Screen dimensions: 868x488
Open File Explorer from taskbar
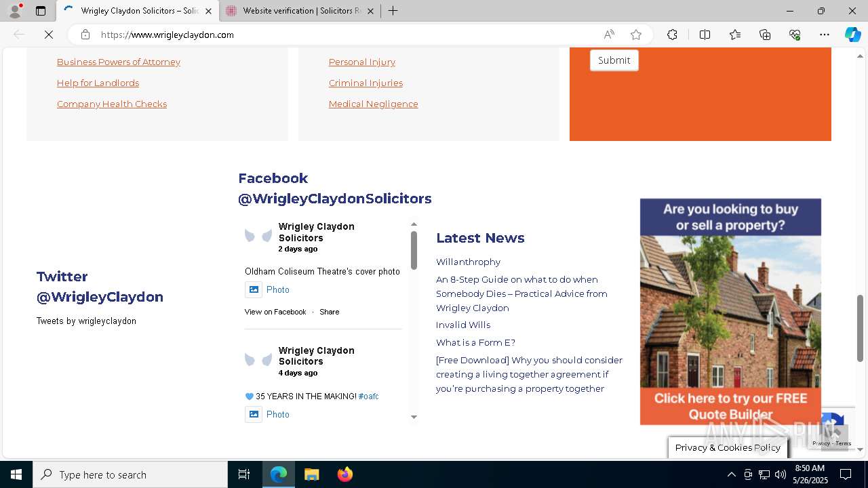[311, 474]
